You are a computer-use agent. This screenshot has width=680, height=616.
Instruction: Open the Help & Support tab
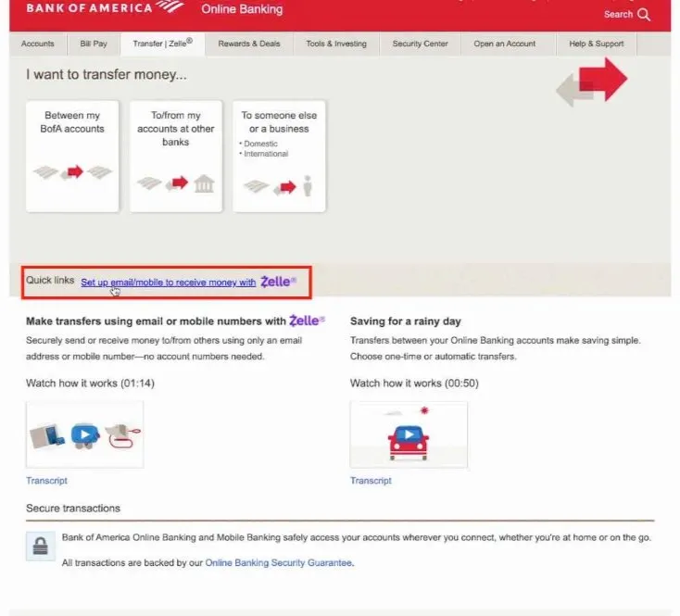(597, 44)
